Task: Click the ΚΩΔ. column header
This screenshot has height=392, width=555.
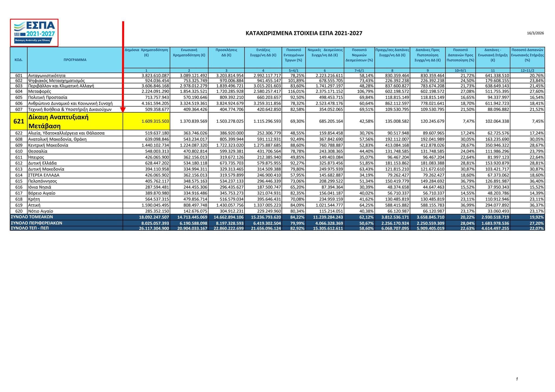Action: click(19, 60)
